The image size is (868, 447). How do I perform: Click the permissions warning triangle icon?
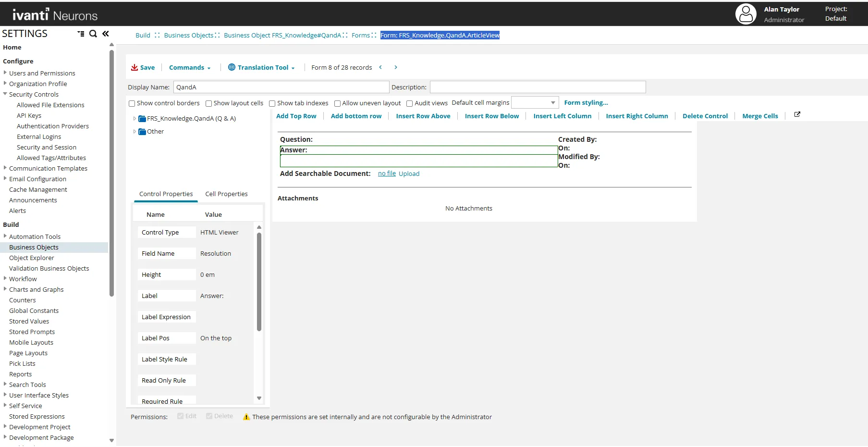[x=246, y=417]
